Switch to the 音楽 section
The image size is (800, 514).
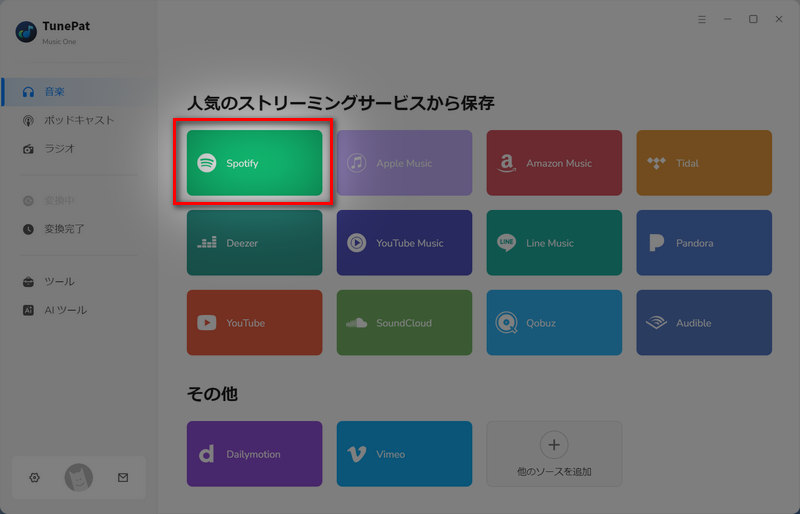79,92
